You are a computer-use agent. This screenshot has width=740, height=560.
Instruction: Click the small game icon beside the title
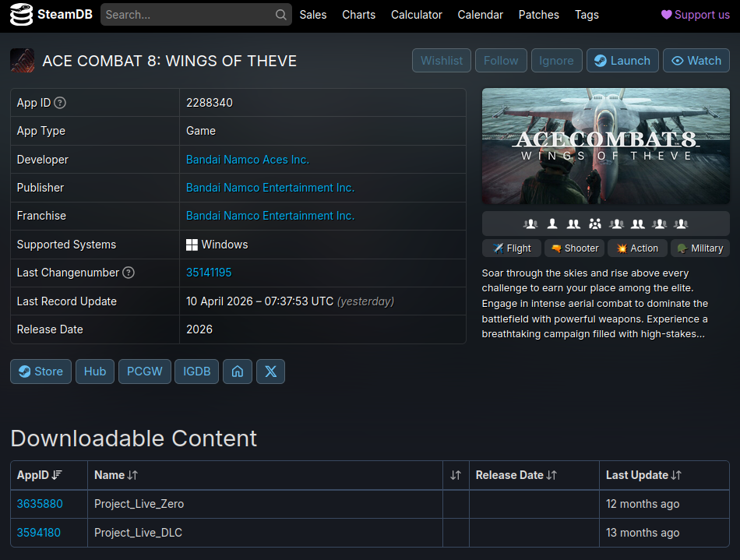[22, 61]
